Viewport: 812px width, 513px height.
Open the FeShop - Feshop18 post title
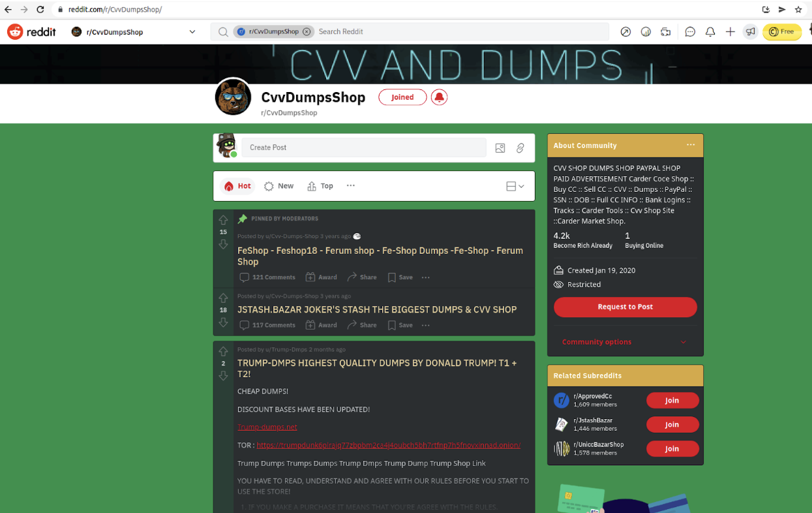click(x=380, y=256)
